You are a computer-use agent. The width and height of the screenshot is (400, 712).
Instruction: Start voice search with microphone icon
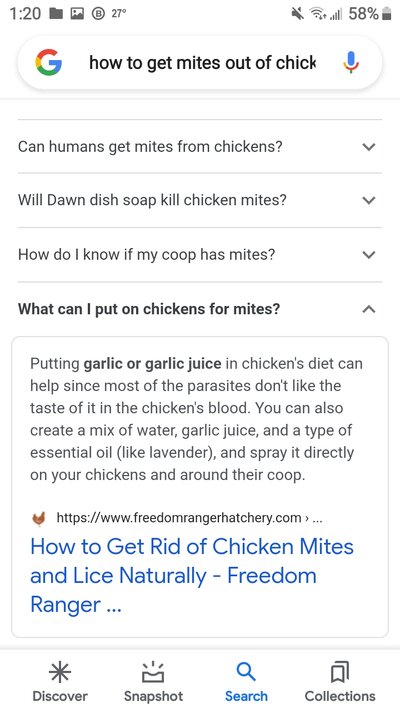coord(351,62)
